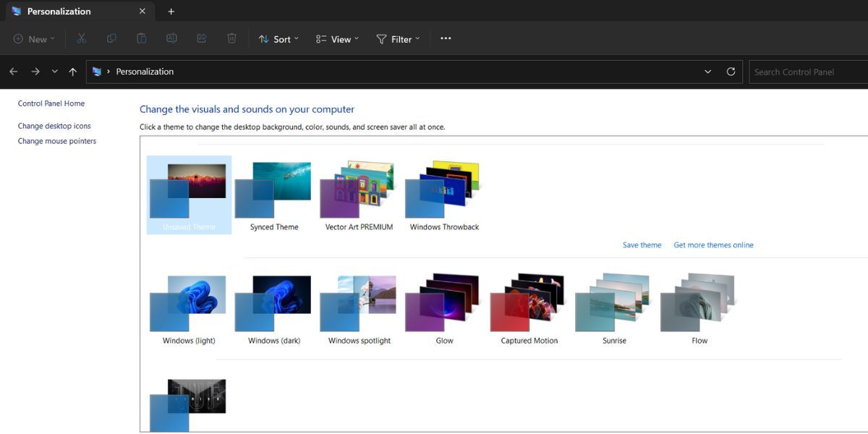Screen dimensions: 868x434
Task: Open Change desktop icons link
Action: tap(54, 126)
